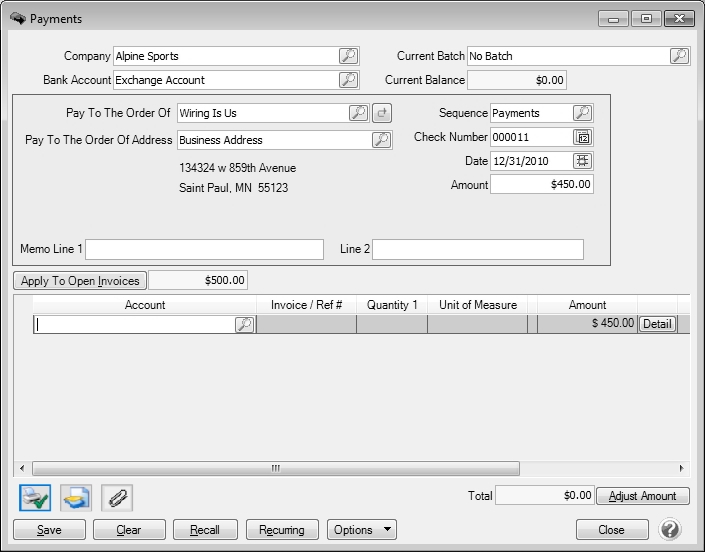The height and width of the screenshot is (552, 705).
Task: Click Invoice / Ref # column header
Action: [307, 305]
